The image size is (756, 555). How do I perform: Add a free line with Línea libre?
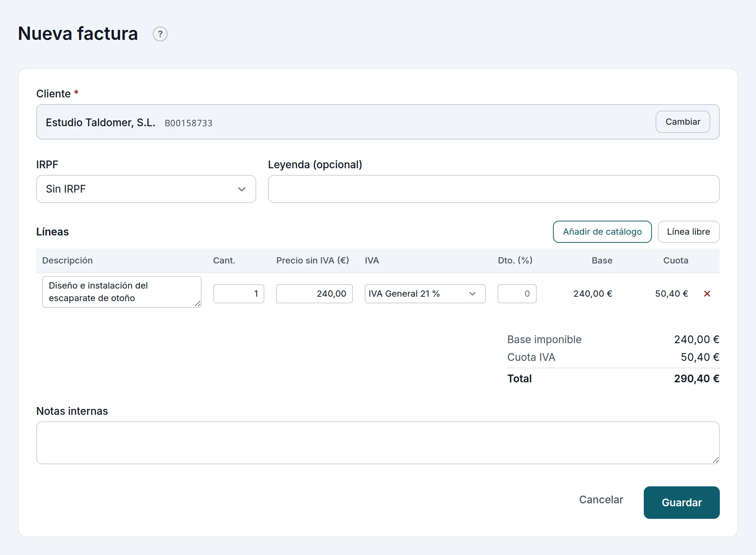pos(688,232)
